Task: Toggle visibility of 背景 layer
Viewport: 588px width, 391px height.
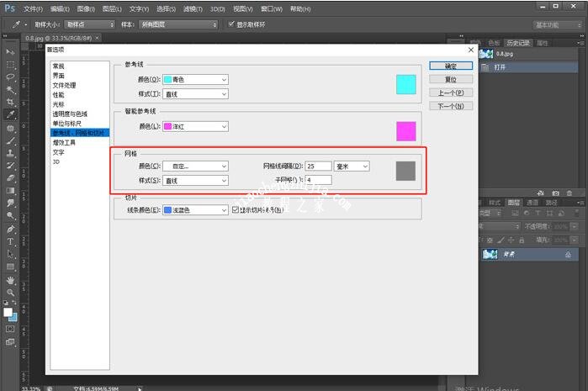Action: click(474, 254)
